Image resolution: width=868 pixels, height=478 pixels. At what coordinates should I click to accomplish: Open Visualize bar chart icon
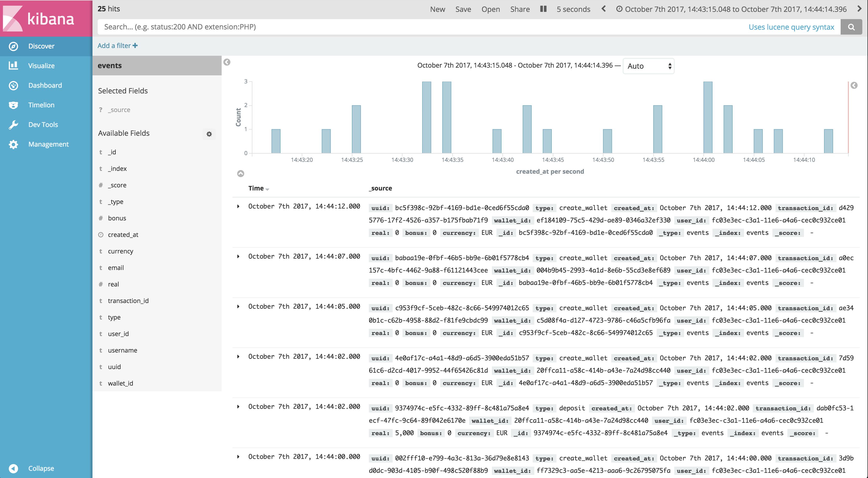click(x=13, y=66)
